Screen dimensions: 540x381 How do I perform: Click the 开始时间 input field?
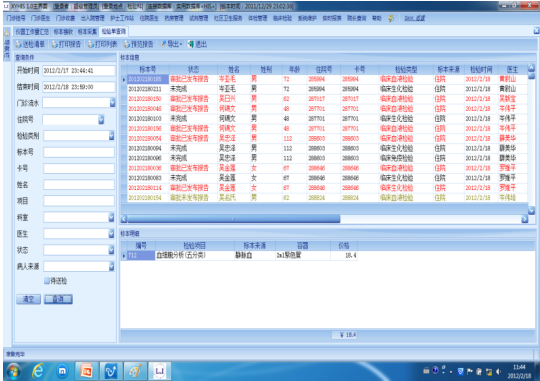click(79, 71)
